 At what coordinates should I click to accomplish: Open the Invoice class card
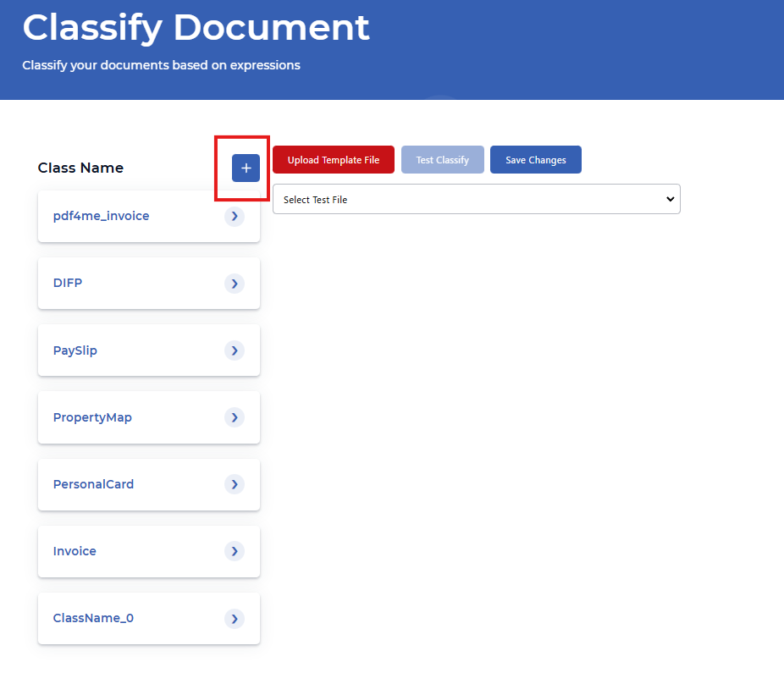[75, 551]
